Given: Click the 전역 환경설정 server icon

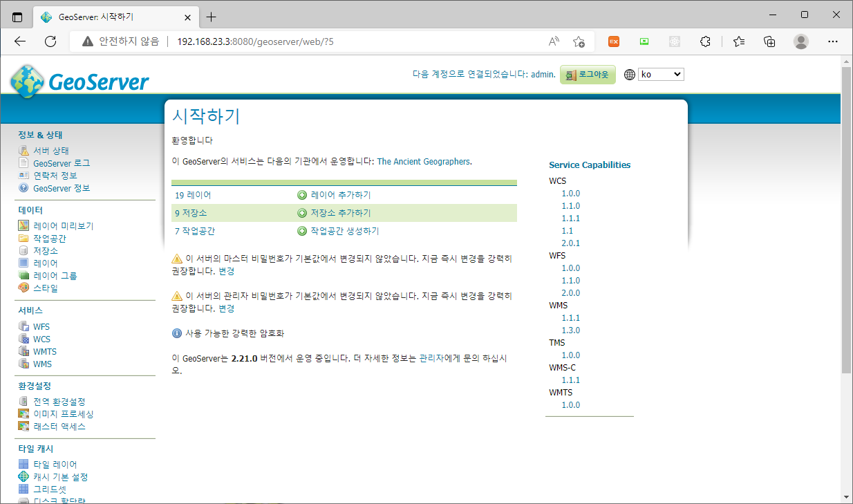Looking at the screenshot, I should coord(24,402).
